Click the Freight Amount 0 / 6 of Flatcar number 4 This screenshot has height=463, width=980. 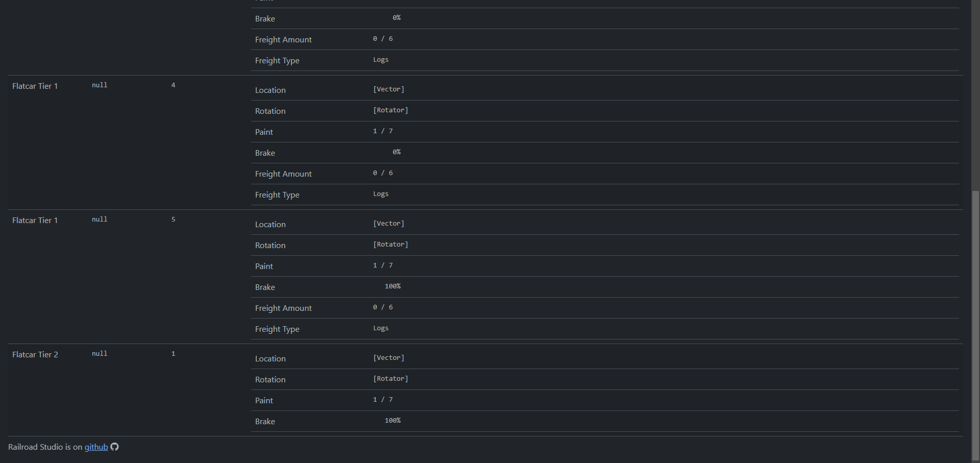(x=383, y=173)
